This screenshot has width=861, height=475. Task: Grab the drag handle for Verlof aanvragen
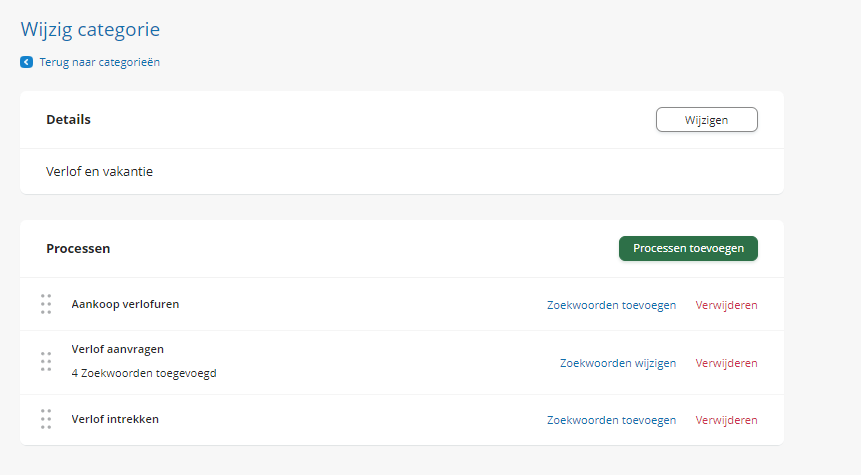(x=46, y=361)
